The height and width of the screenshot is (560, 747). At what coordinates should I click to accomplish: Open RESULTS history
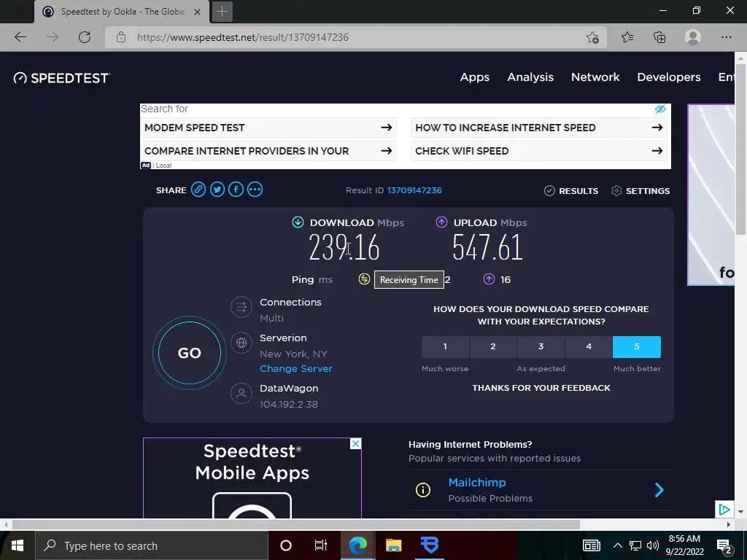pyautogui.click(x=571, y=191)
